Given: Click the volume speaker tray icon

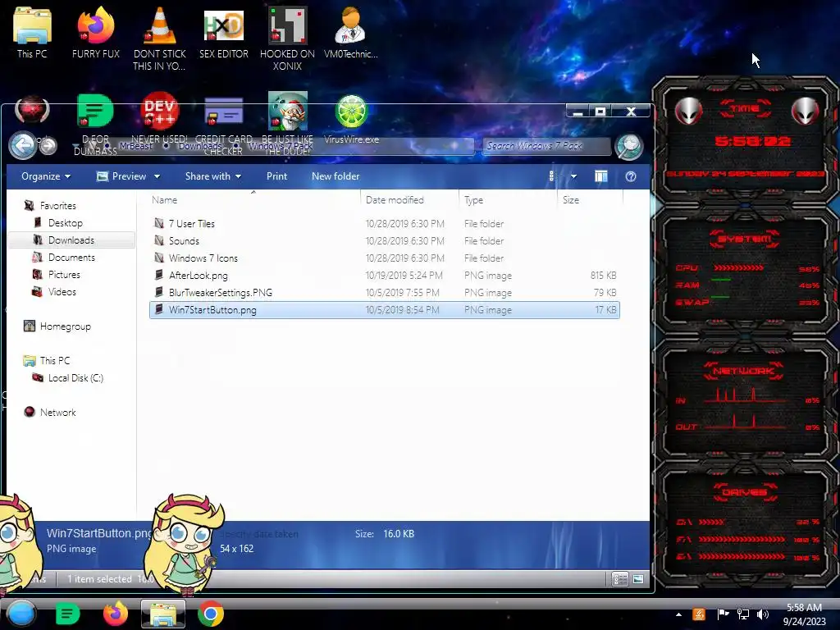Looking at the screenshot, I should pyautogui.click(x=762, y=614).
